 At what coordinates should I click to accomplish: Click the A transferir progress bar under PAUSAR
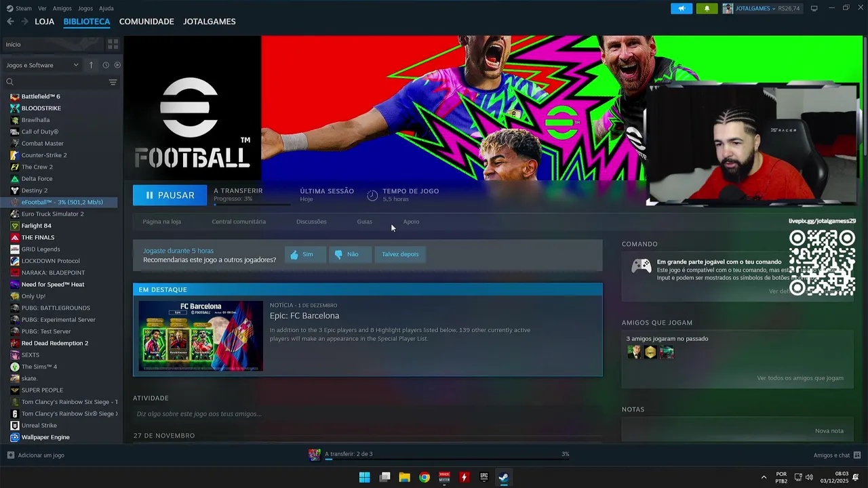point(252,204)
